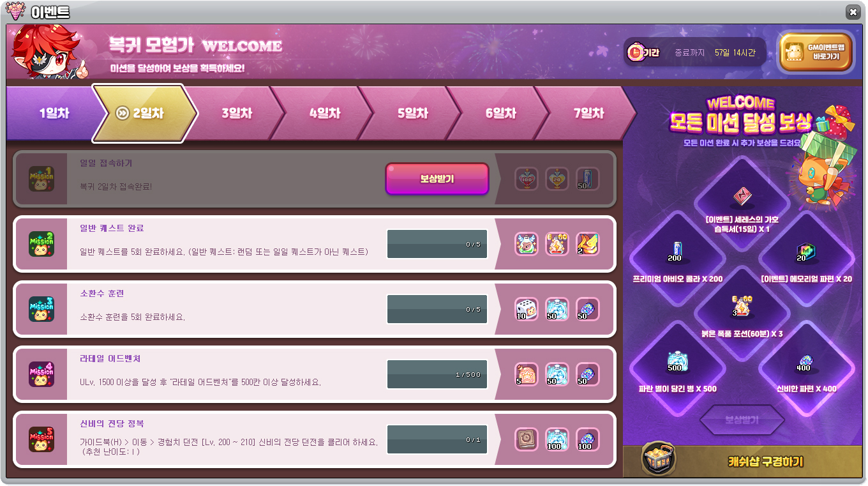Select the Mysterious Fragment x400 reward icon
Image resolution: width=868 pixels, height=486 pixels.
pos(805,361)
